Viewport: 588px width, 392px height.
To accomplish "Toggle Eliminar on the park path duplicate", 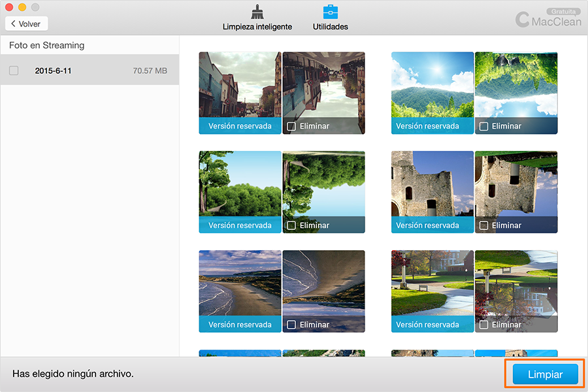I will (x=483, y=325).
